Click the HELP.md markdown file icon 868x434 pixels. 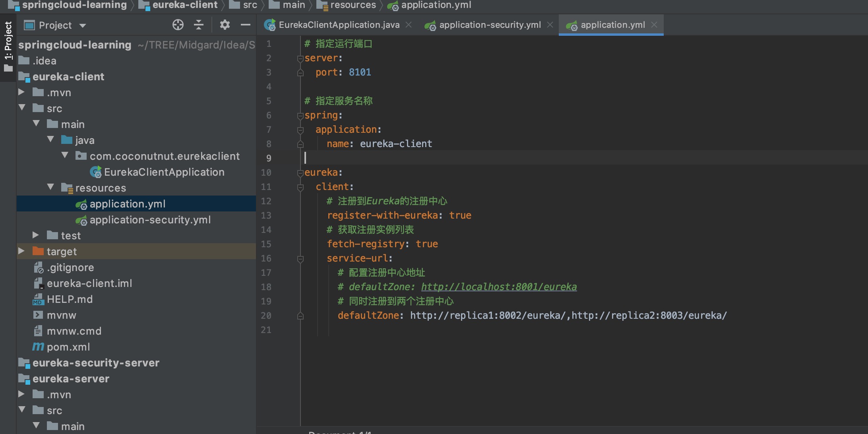click(x=38, y=299)
